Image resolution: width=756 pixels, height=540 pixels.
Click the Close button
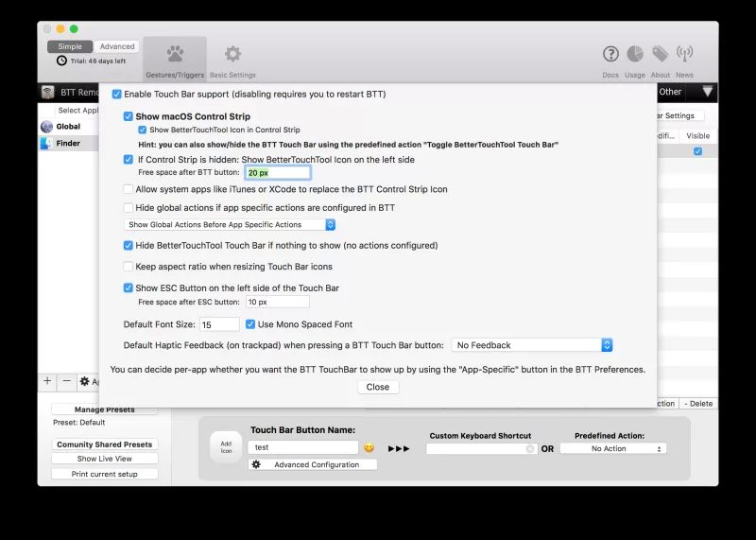378,387
